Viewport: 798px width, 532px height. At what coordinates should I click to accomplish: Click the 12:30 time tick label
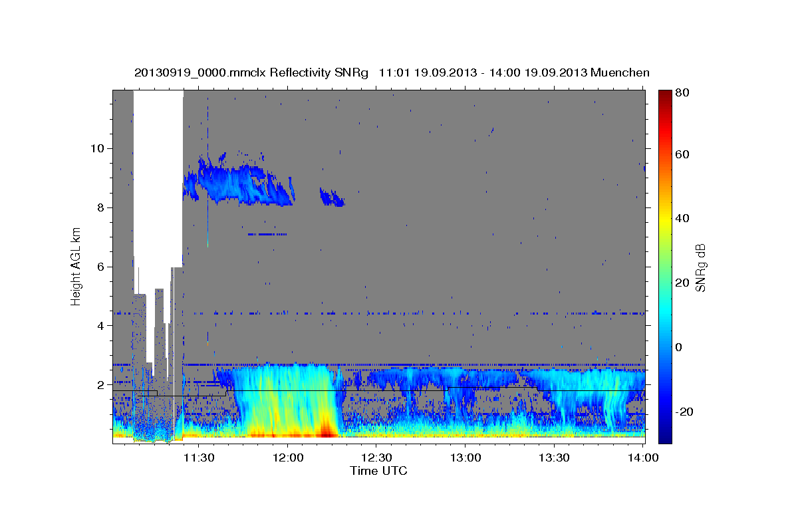376,458
